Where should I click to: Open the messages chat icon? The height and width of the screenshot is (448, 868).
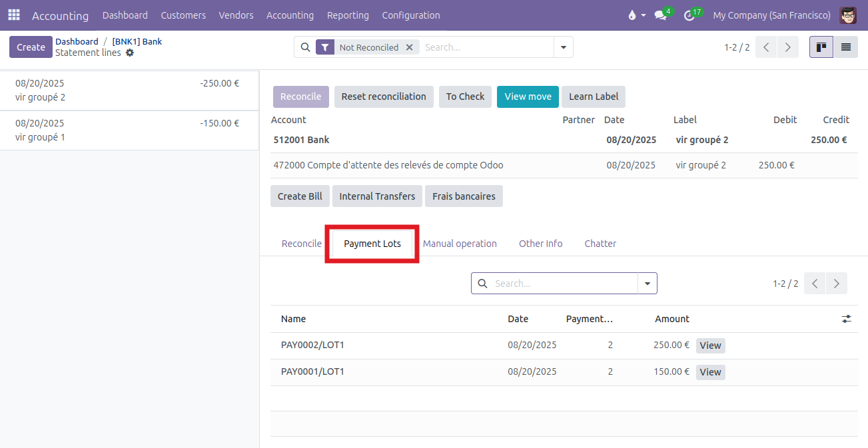[x=660, y=15]
